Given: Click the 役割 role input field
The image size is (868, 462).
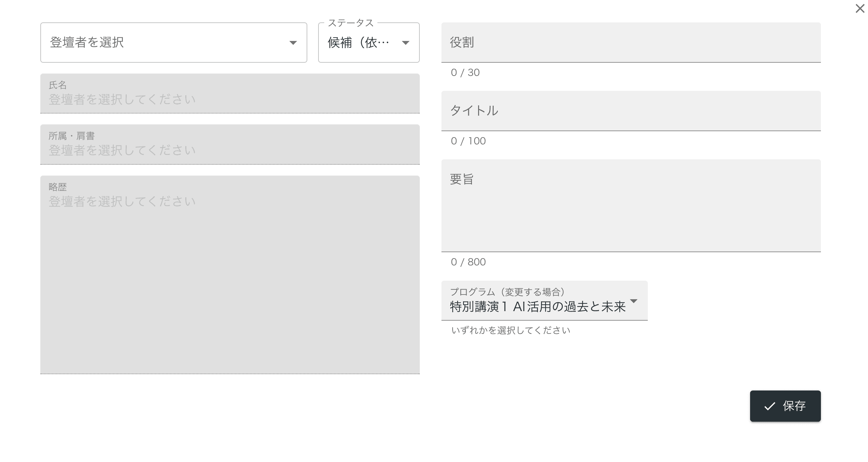Looking at the screenshot, I should tap(631, 42).
